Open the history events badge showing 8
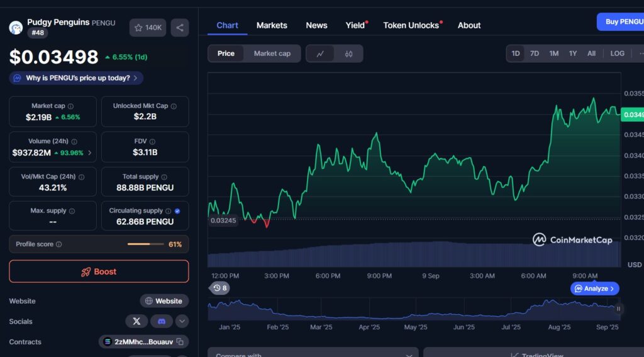 [220, 288]
